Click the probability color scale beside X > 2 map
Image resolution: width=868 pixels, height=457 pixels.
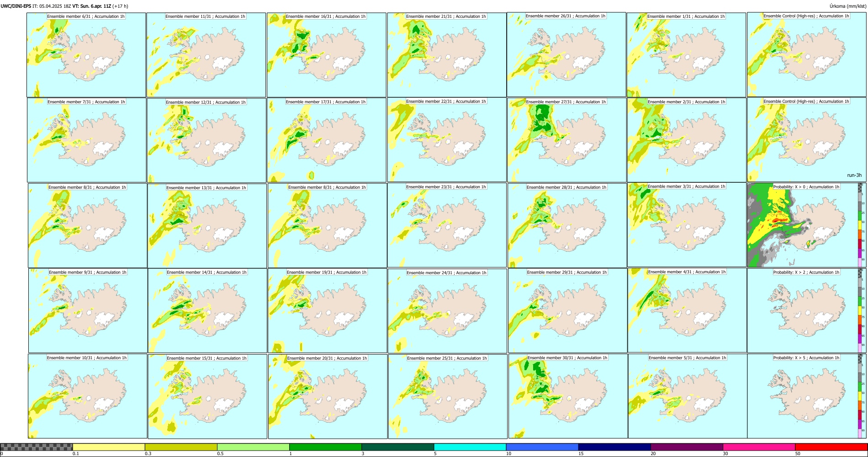coord(860,311)
